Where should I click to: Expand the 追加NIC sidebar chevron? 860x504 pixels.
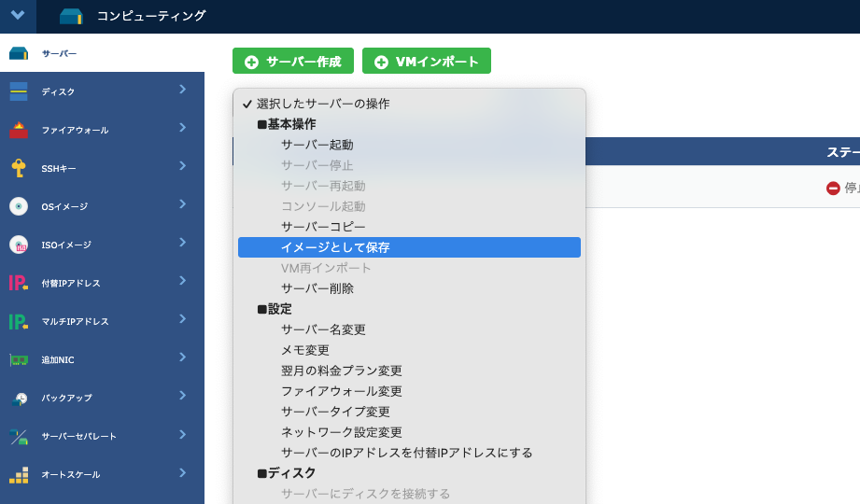183,357
